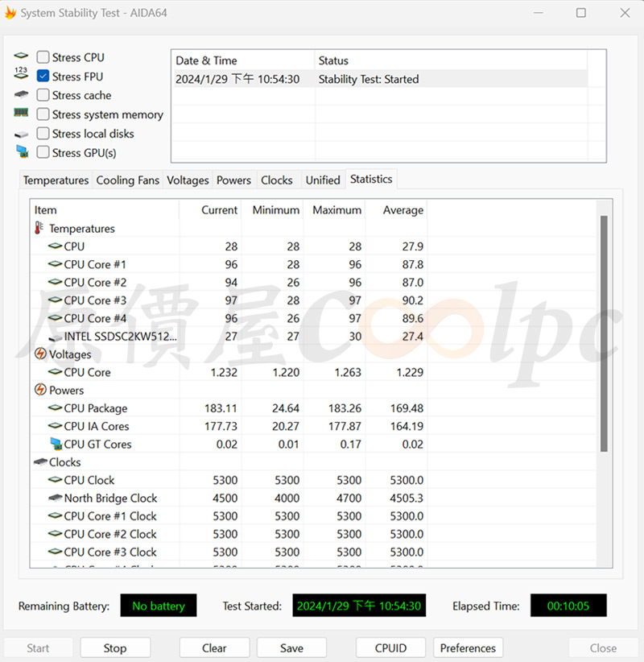Enable Stress system memory option
The image size is (644, 662).
43,114
